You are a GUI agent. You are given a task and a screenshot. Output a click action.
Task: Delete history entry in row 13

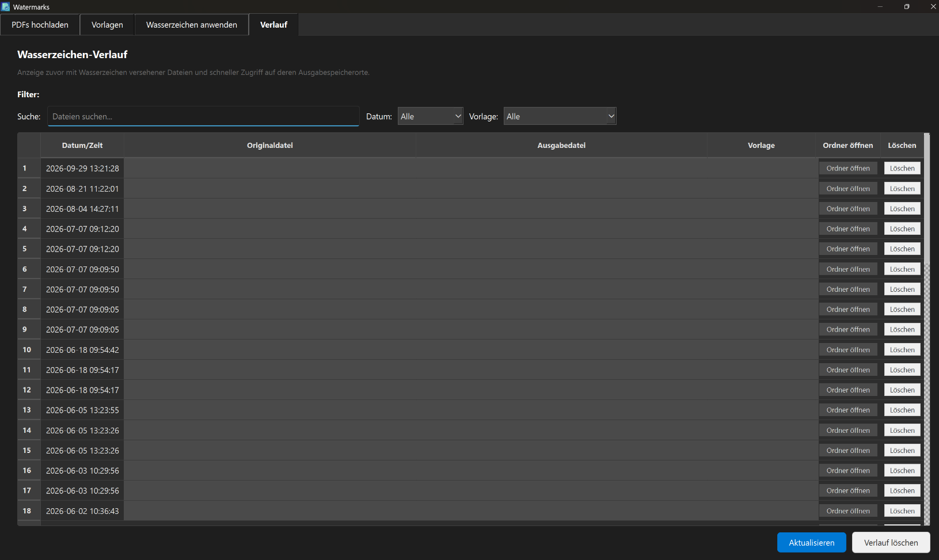[x=902, y=410]
